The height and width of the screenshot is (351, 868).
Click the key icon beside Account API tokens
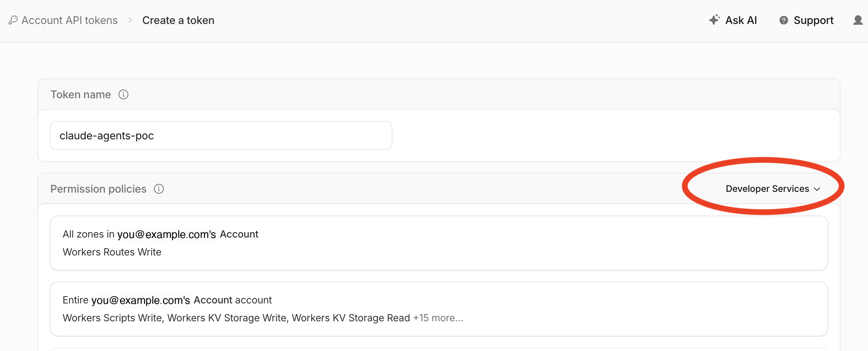pos(13,20)
